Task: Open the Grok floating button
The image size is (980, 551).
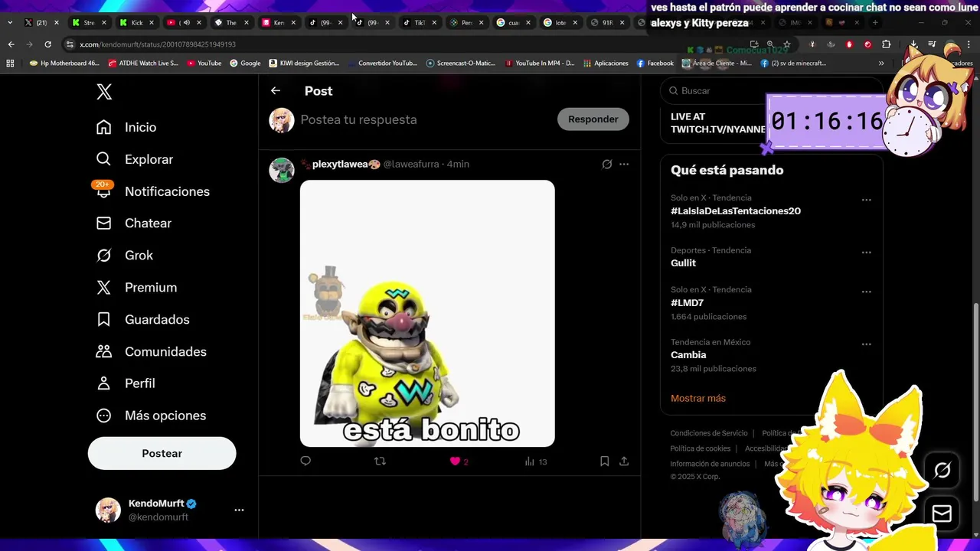Action: pos(942,470)
